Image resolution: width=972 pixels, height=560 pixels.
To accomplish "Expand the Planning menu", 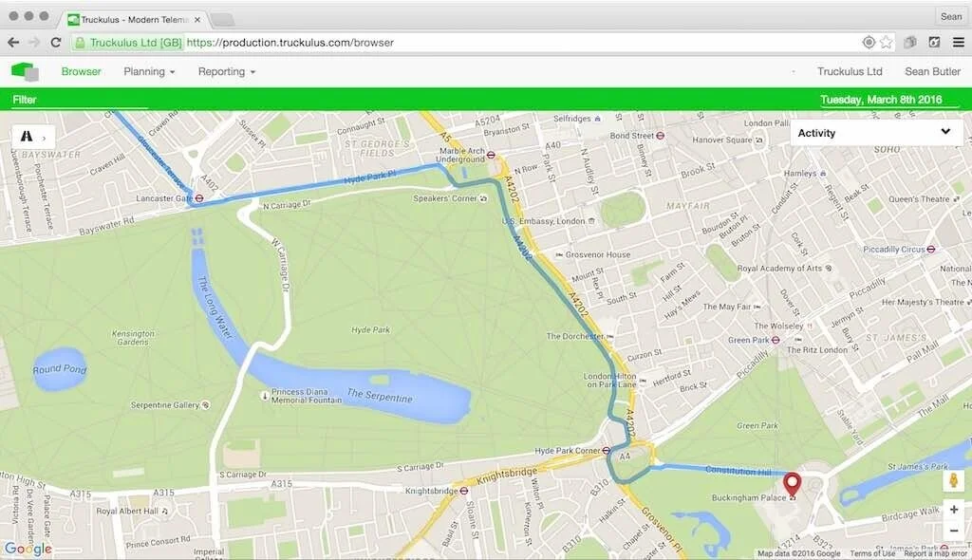I will pyautogui.click(x=149, y=71).
